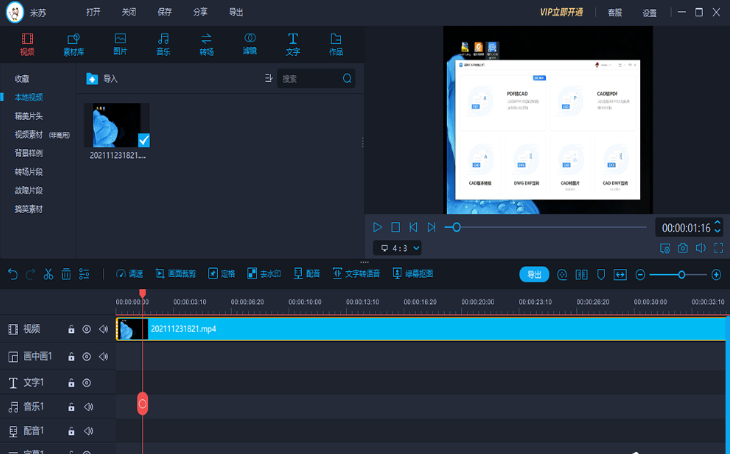Toggle visibility eye of 视频 track
Screen dimensions: 730x454
click(87, 329)
